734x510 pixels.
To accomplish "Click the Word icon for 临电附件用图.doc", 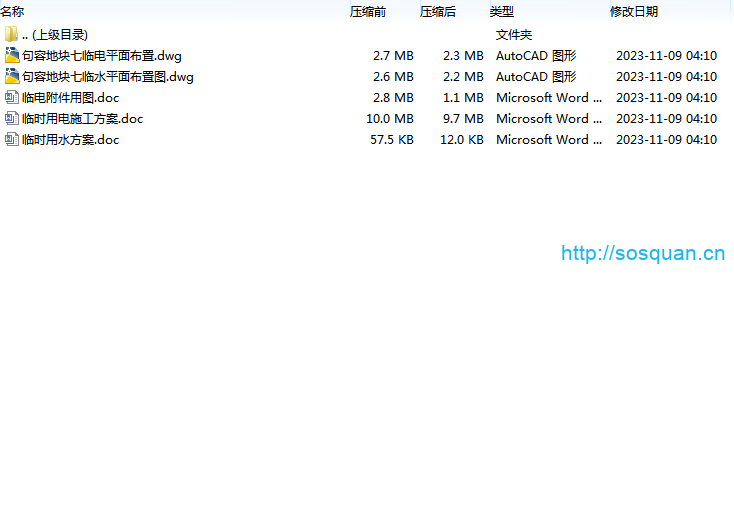I will [x=11, y=98].
